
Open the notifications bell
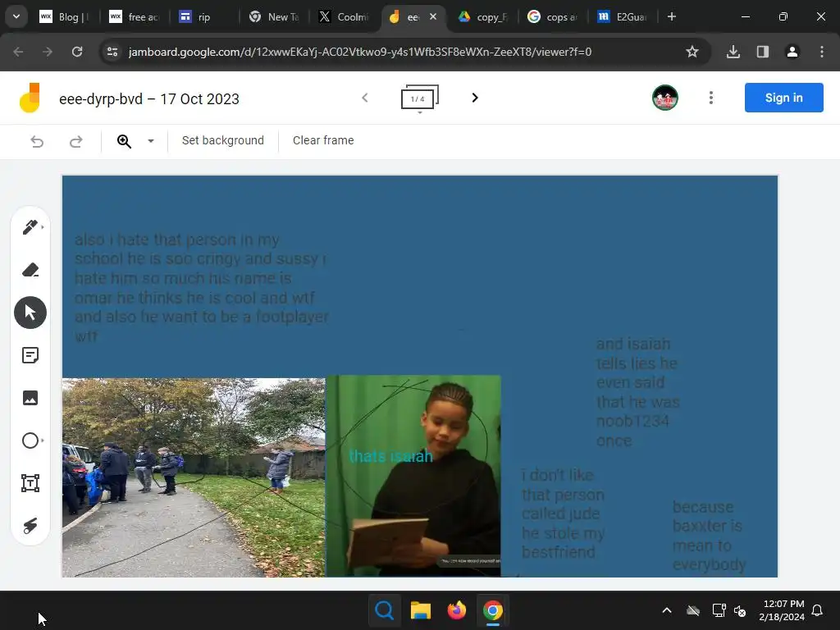(818, 610)
